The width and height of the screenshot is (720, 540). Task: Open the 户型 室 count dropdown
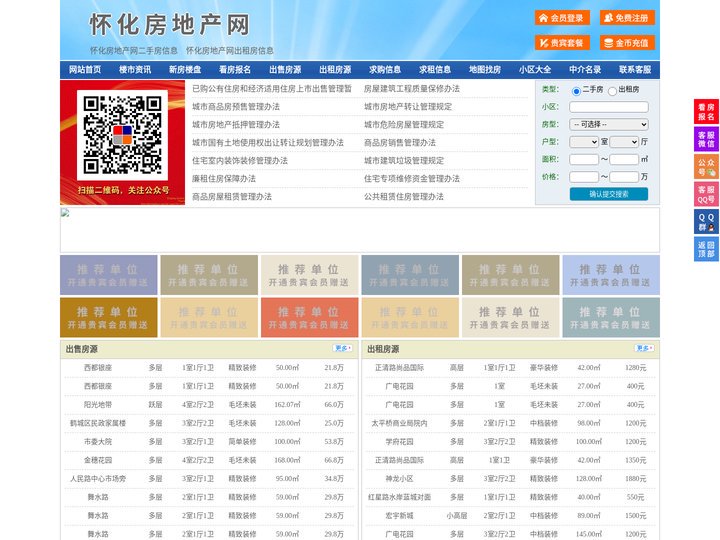pyautogui.click(x=584, y=142)
